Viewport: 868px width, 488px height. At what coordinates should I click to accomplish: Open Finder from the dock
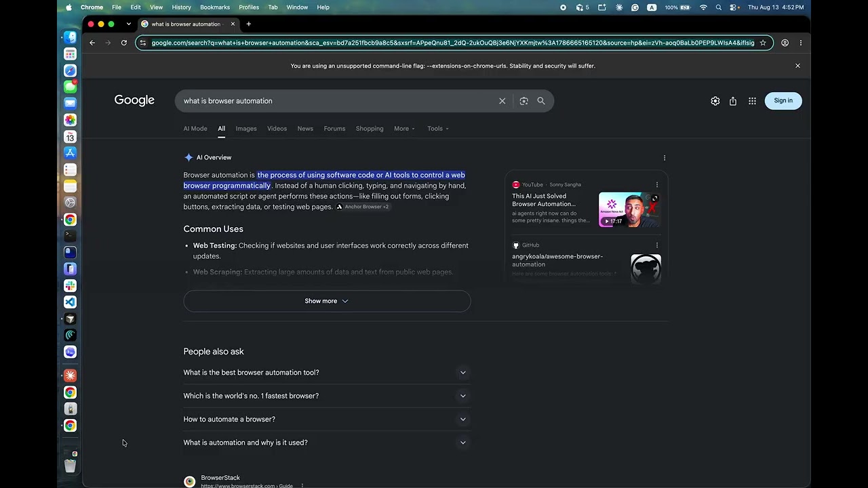tap(70, 37)
